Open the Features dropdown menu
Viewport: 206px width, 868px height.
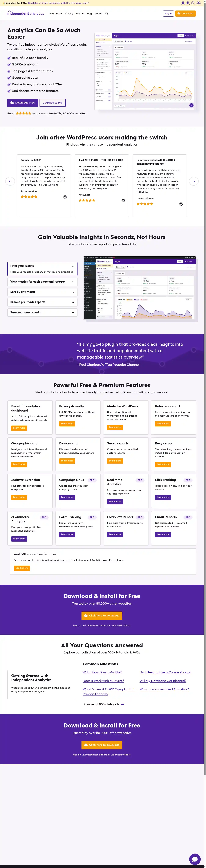(55, 14)
